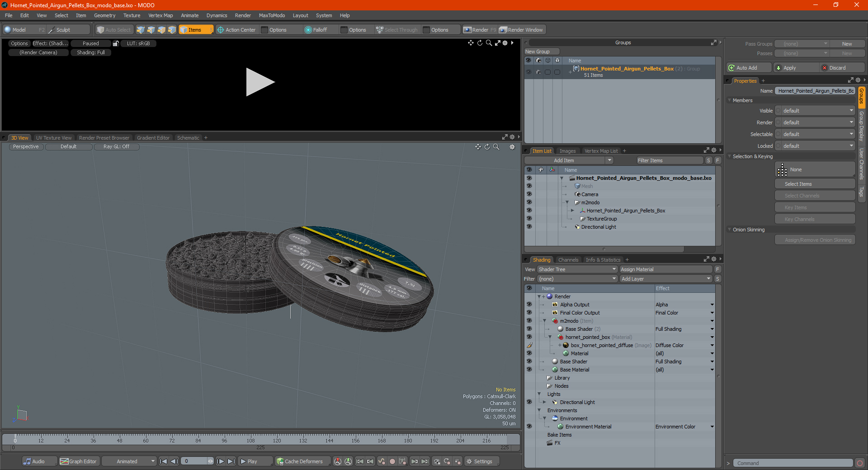Open Add Item dropdown
The height and width of the screenshot is (470, 868).
[568, 160]
